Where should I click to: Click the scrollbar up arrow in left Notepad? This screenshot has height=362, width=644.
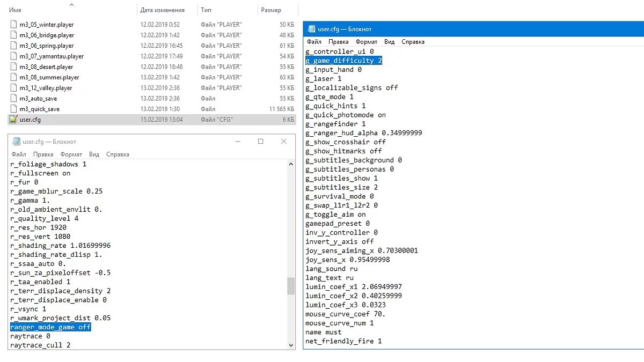[x=291, y=163]
